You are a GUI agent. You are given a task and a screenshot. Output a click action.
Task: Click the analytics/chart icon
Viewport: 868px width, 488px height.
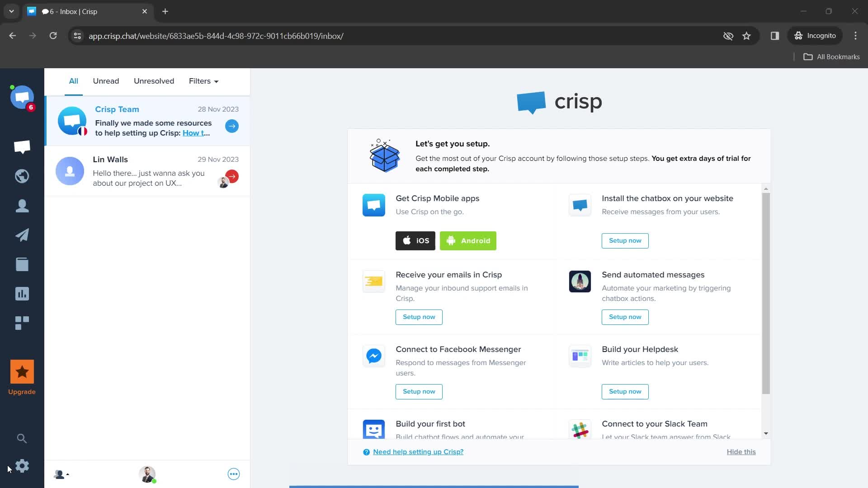[x=22, y=293]
